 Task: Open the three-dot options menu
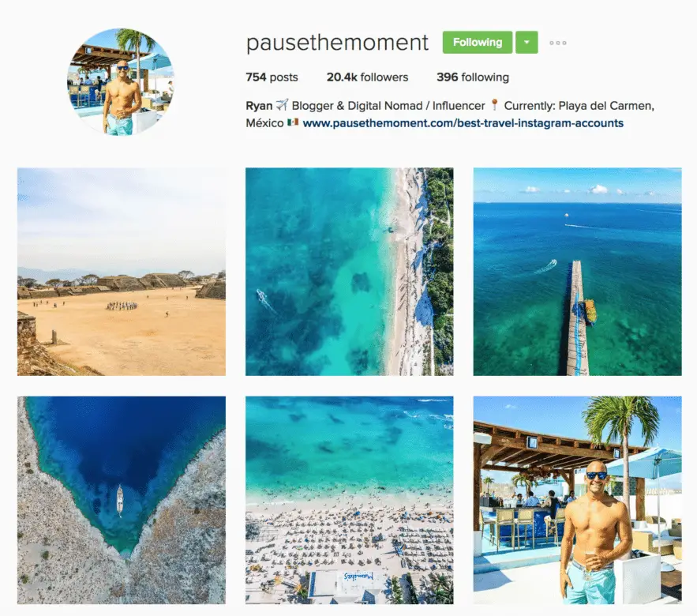[558, 43]
